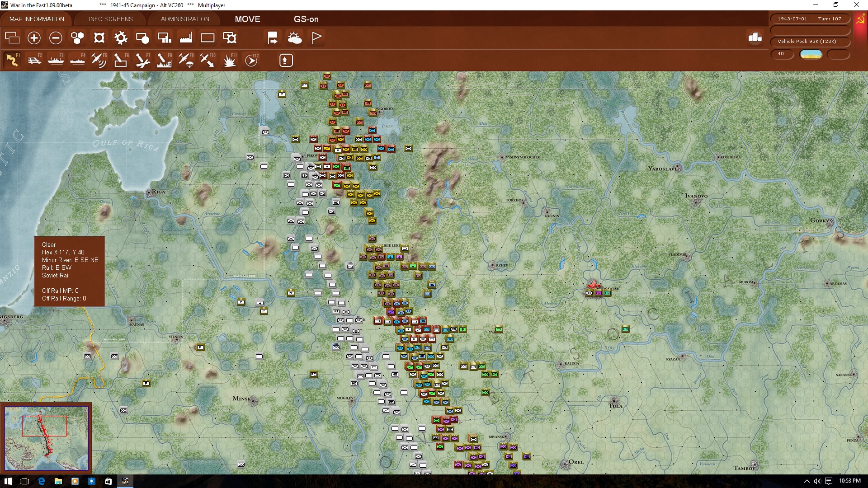Open Microsoft Edge from taskbar

tap(41, 481)
